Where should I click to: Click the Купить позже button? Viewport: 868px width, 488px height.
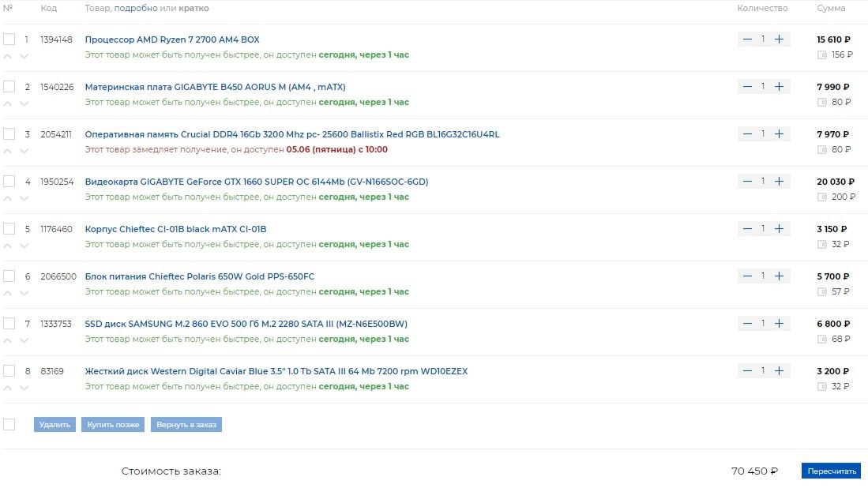point(113,424)
